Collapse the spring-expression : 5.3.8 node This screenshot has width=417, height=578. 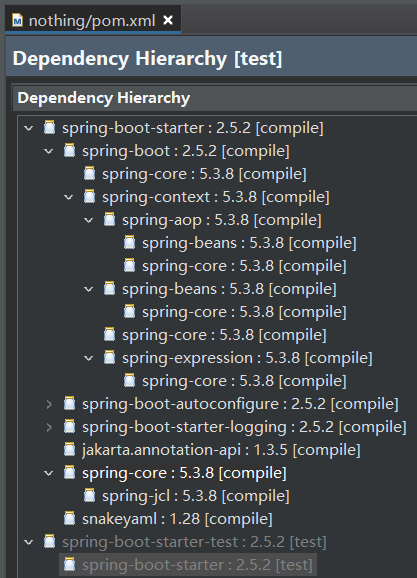pos(88,358)
